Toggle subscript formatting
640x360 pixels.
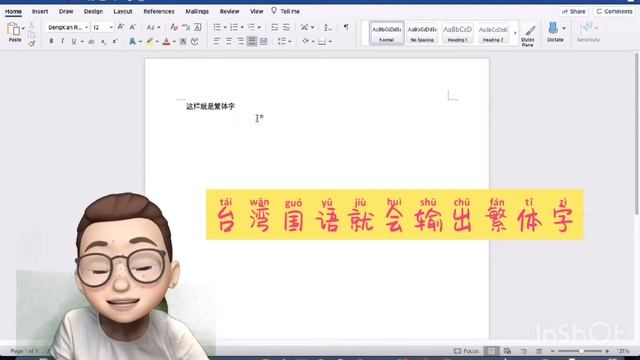[x=104, y=41]
